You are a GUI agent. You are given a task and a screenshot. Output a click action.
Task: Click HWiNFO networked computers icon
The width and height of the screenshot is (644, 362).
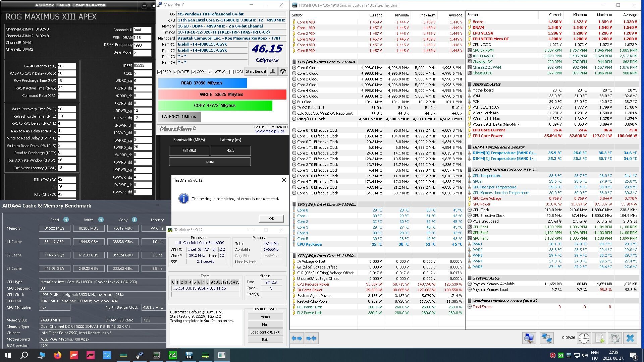[546, 338]
